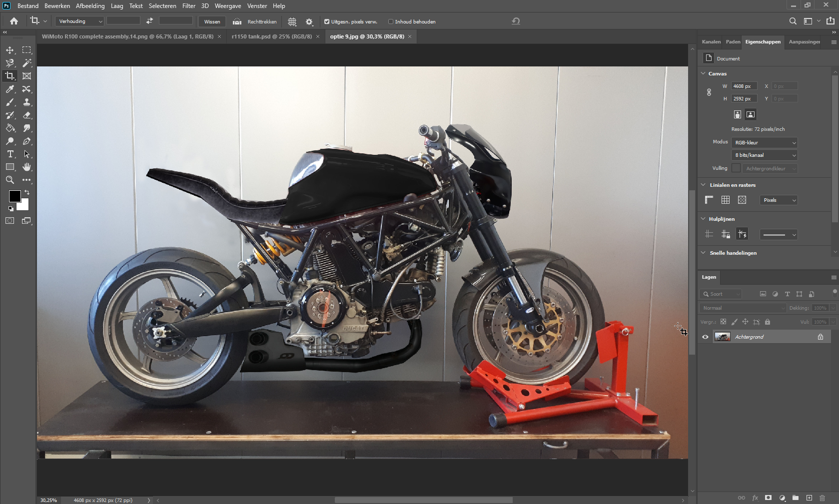This screenshot has width=839, height=504.
Task: Switch to r1150 tank.psd document tab
Action: (272, 36)
